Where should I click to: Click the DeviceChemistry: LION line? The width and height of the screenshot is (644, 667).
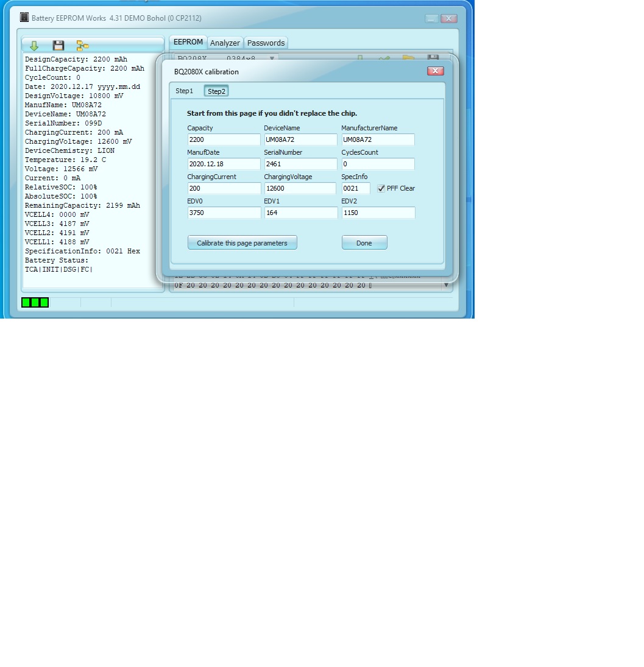[69, 150]
